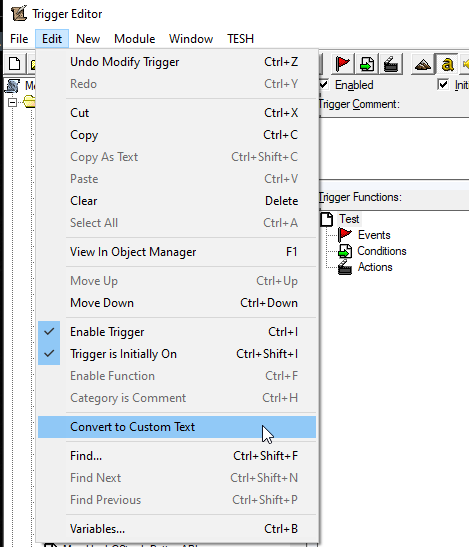Screen dimensions: 469x547
Task: Open the Module menu
Action: [134, 38]
